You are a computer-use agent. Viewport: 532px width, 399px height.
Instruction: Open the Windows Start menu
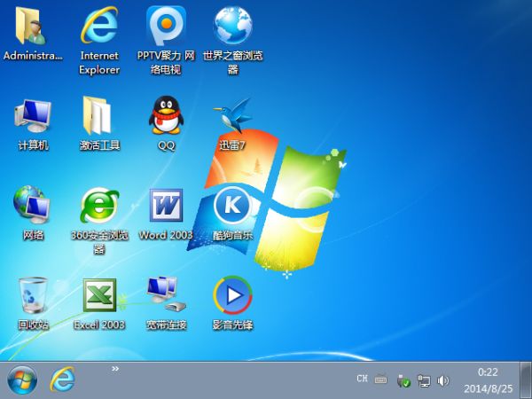pos(22,380)
